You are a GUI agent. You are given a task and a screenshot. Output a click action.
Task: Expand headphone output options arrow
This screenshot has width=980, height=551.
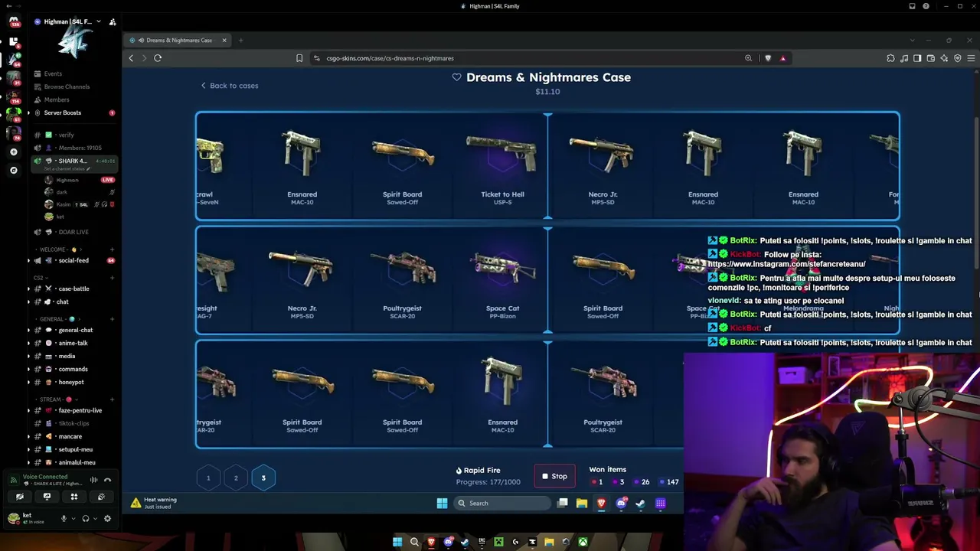tap(95, 518)
